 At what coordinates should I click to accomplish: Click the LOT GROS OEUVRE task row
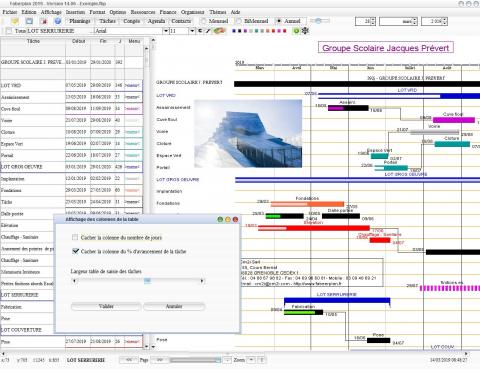coord(72,167)
